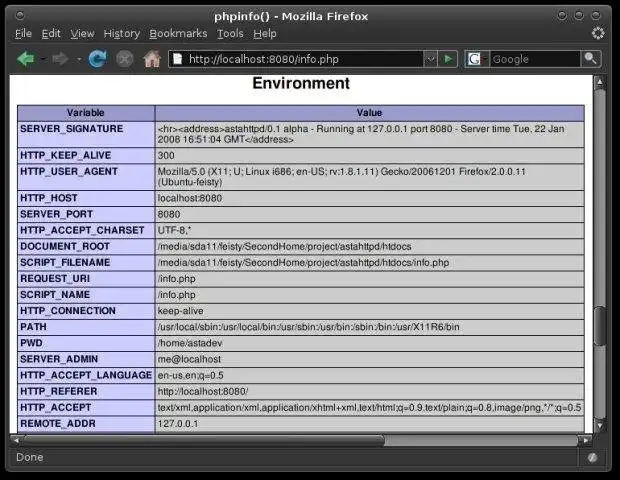This screenshot has width=620, height=480.
Task: Click the green Go arrow button
Action: [448, 59]
